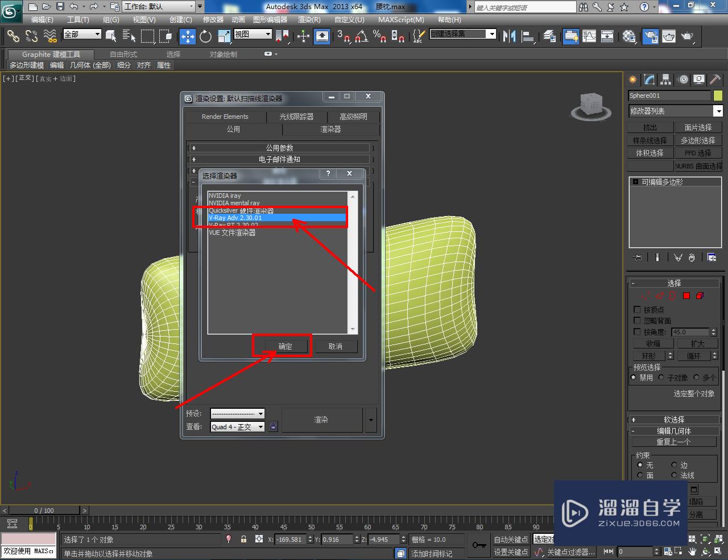The width and height of the screenshot is (728, 560).
Task: Open the 视图 coordinate system dropdown
Action: 253,34
